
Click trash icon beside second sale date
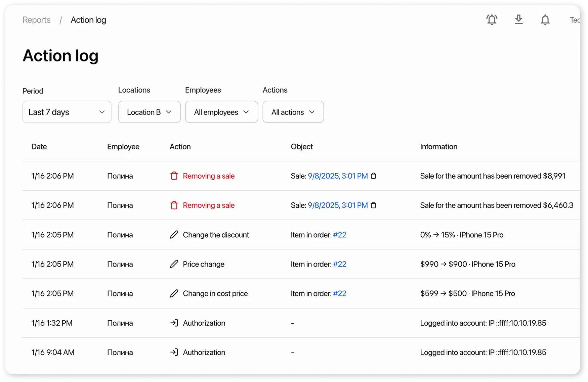[373, 205]
